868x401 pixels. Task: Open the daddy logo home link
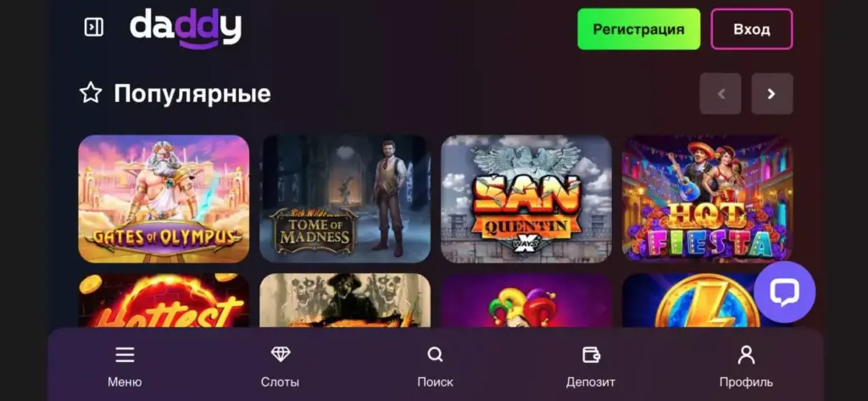click(186, 28)
